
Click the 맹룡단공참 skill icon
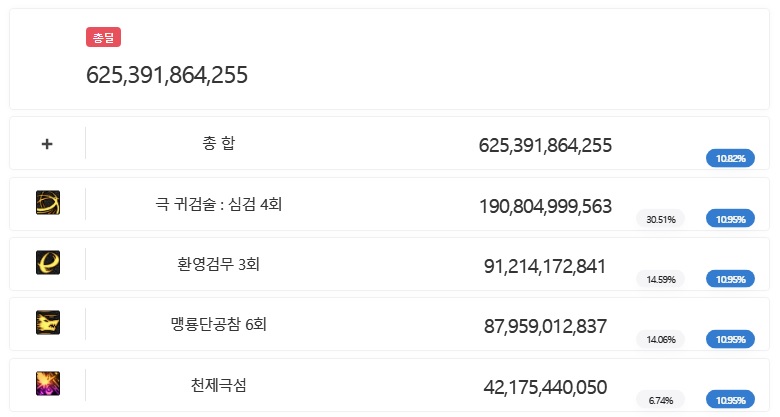click(47, 323)
